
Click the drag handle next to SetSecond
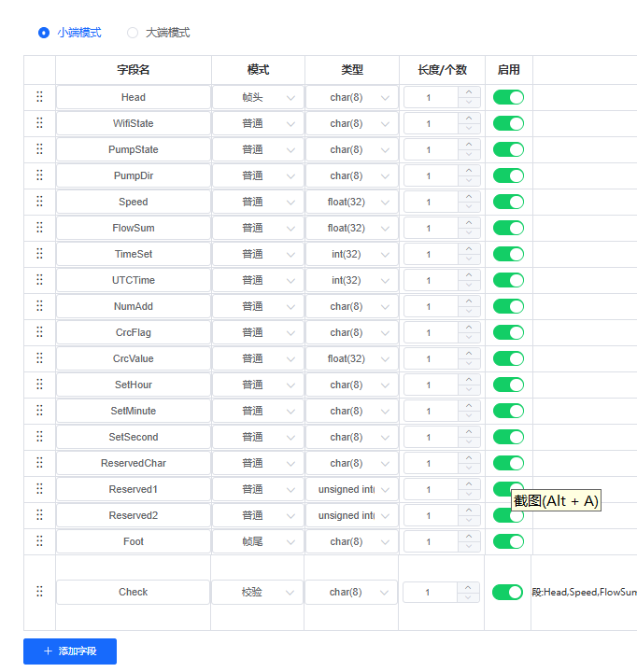pos(39,437)
